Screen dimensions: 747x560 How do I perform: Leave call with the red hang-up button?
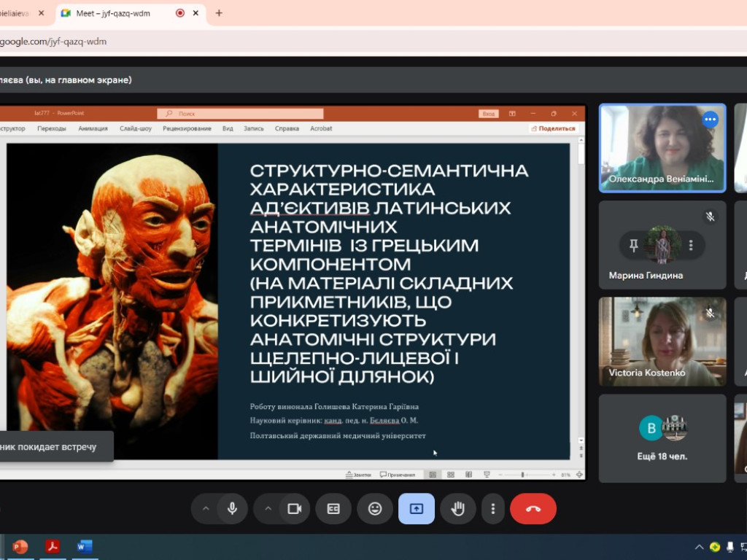533,508
